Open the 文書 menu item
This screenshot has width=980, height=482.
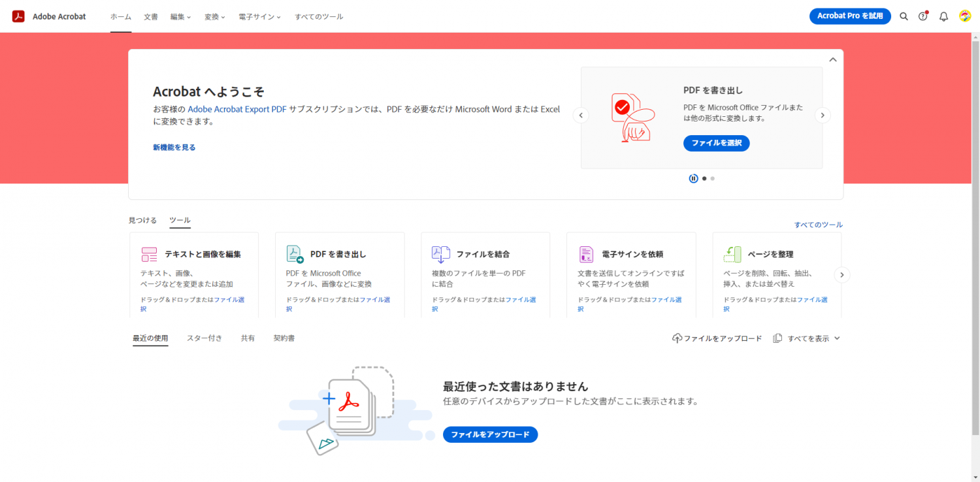coord(151,17)
